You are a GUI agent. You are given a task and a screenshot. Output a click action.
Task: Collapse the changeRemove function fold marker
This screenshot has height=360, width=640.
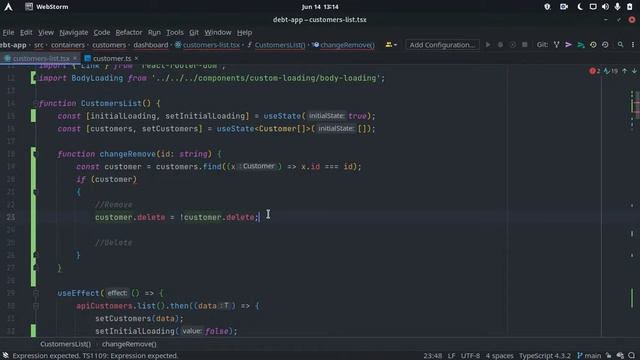click(36, 154)
